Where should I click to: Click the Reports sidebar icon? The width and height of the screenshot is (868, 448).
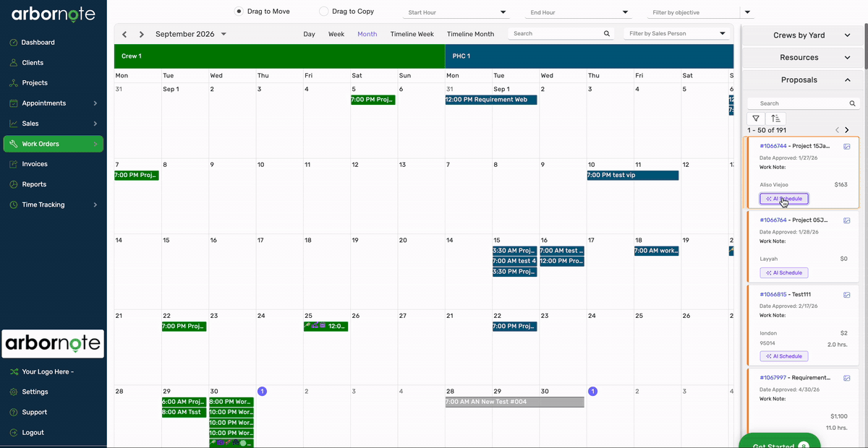[x=14, y=184]
